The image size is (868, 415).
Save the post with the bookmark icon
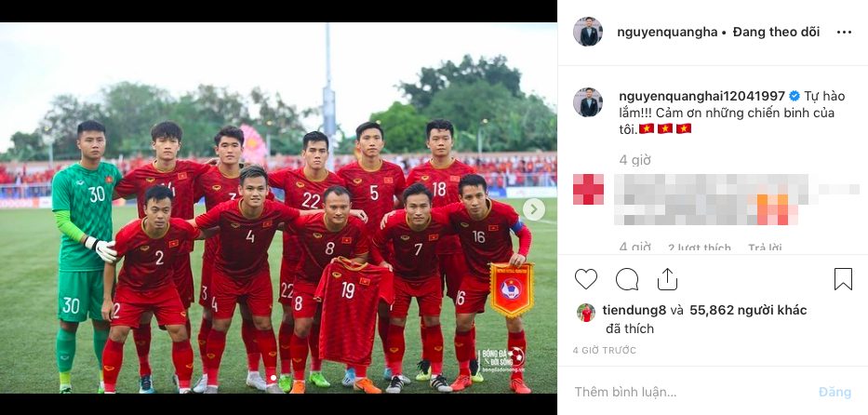coord(843,279)
